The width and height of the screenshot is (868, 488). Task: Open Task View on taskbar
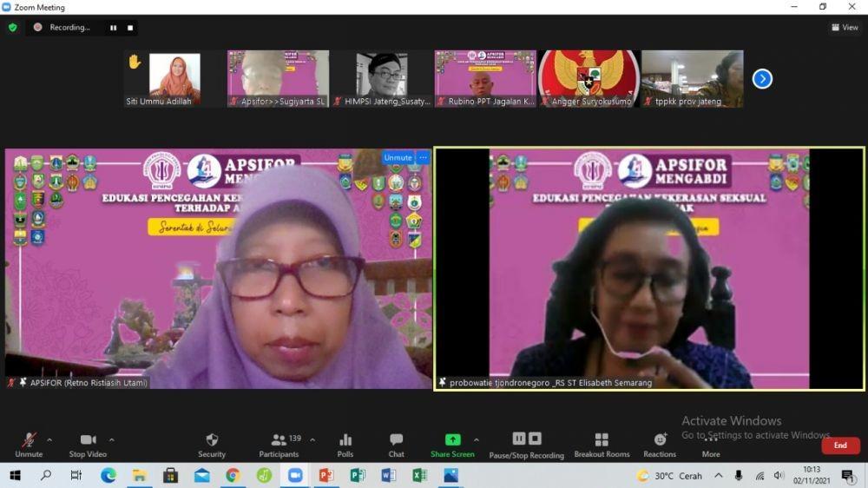point(76,475)
